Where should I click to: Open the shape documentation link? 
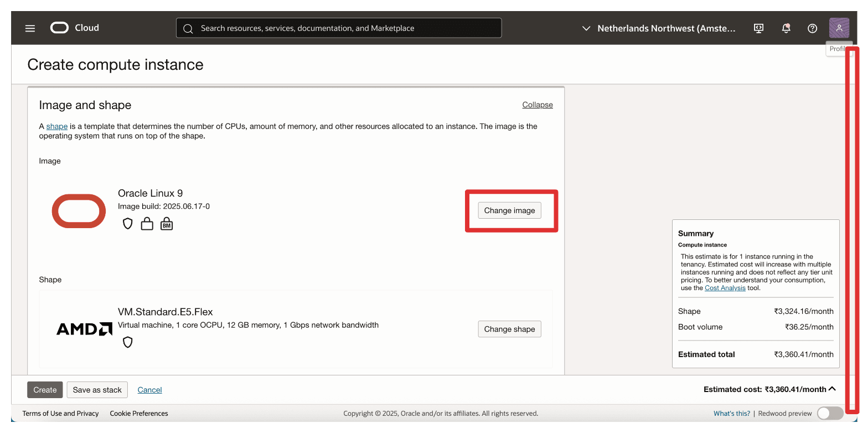(57, 126)
